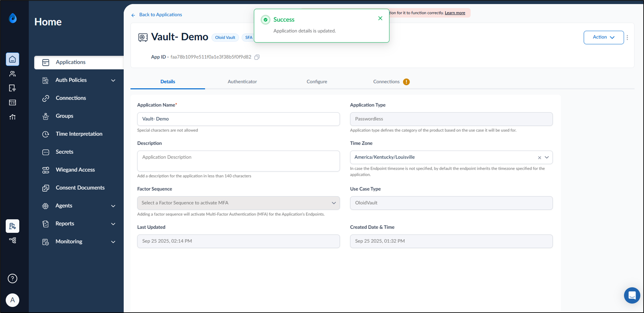
Task: Switch to the Connections tab
Action: [x=386, y=82]
